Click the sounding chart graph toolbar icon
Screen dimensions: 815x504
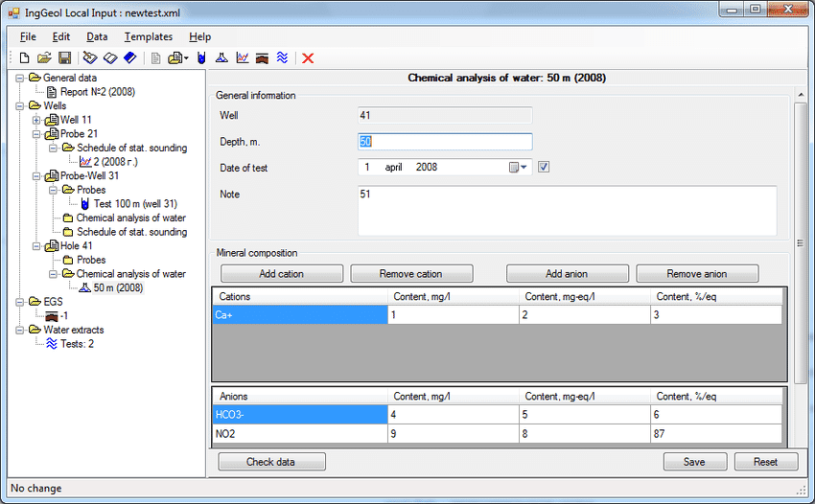tap(243, 58)
